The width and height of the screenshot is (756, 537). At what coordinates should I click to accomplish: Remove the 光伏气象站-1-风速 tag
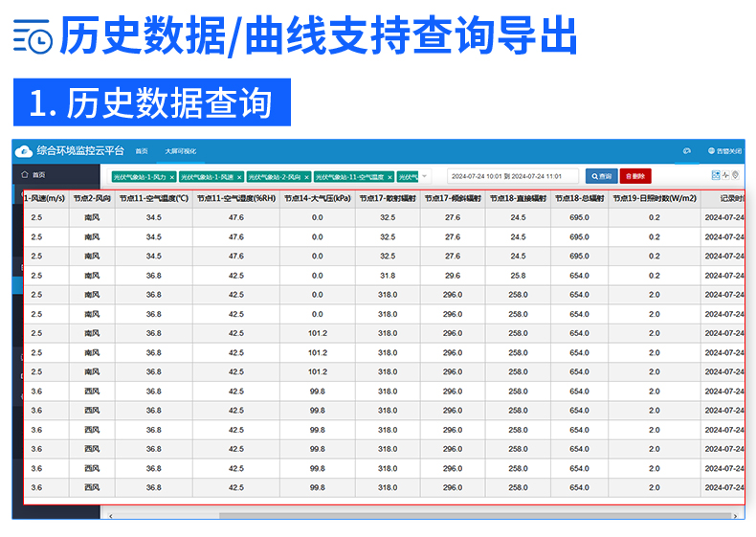click(239, 177)
